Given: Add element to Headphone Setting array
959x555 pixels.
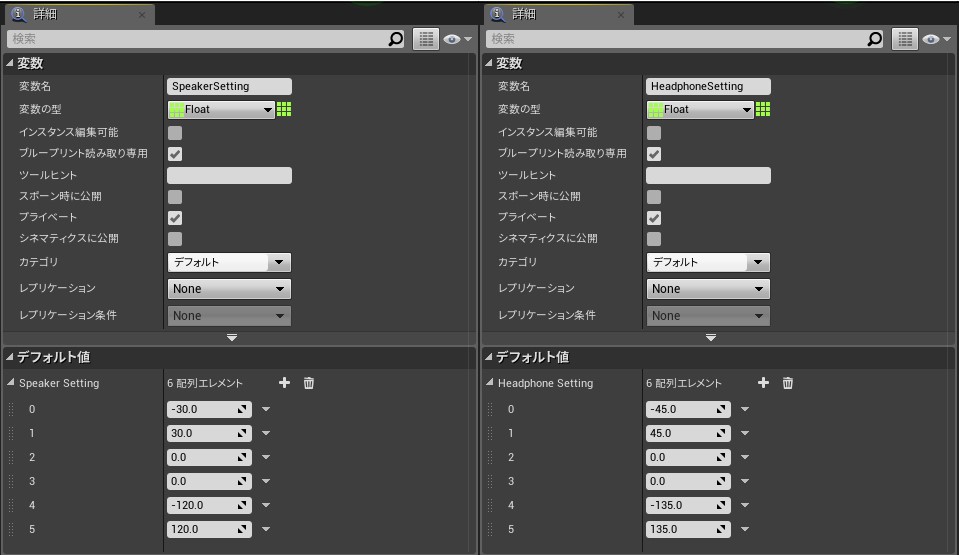Looking at the screenshot, I should click(763, 382).
